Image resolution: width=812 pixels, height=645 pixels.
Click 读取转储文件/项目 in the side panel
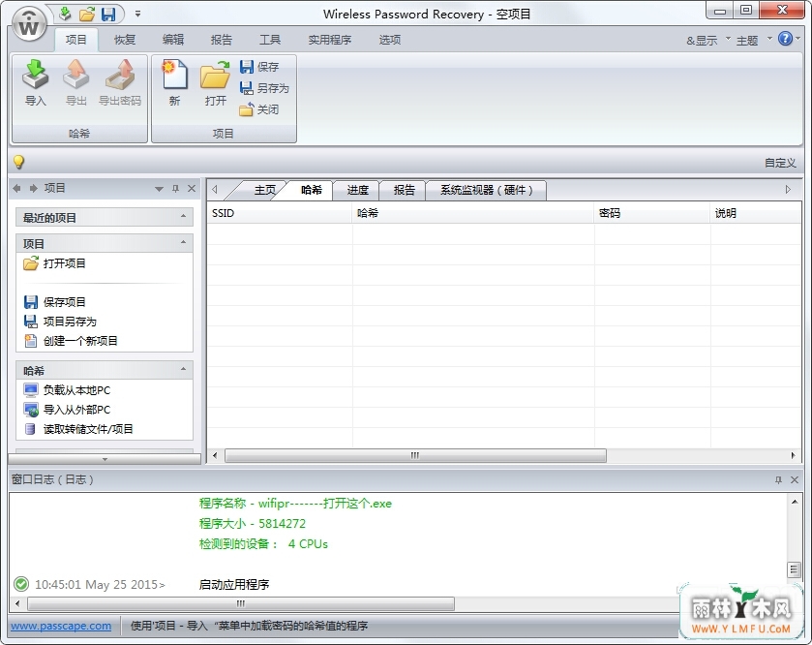click(x=78, y=429)
